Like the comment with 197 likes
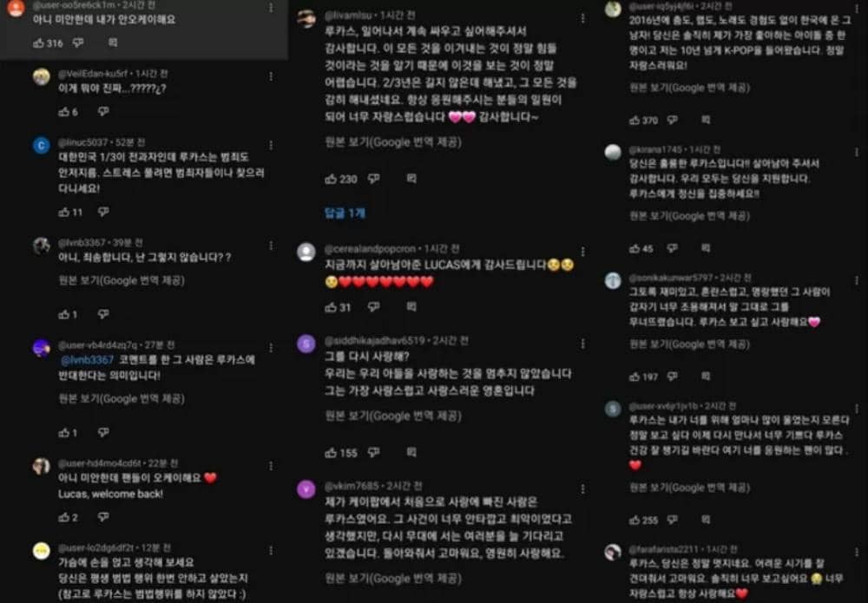The image size is (868, 603). [635, 377]
